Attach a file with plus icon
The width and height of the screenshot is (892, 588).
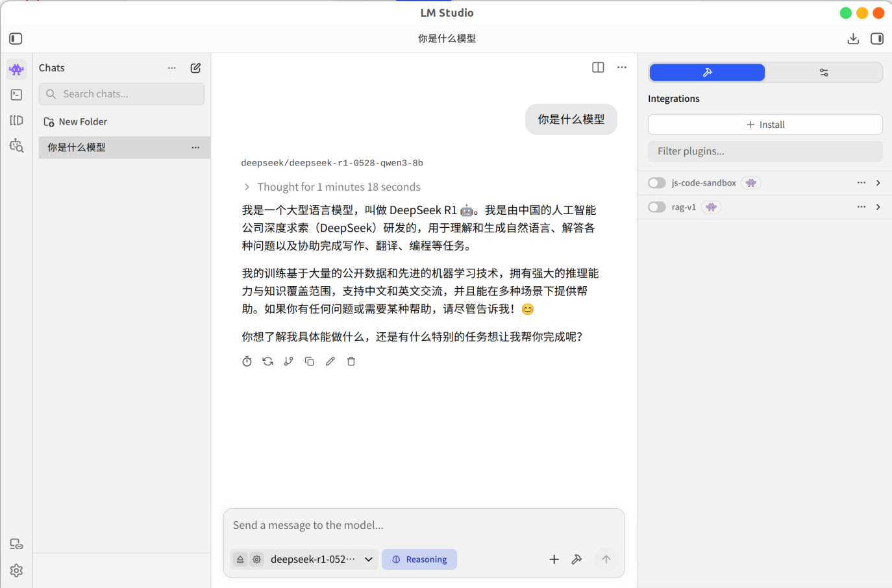pos(554,559)
